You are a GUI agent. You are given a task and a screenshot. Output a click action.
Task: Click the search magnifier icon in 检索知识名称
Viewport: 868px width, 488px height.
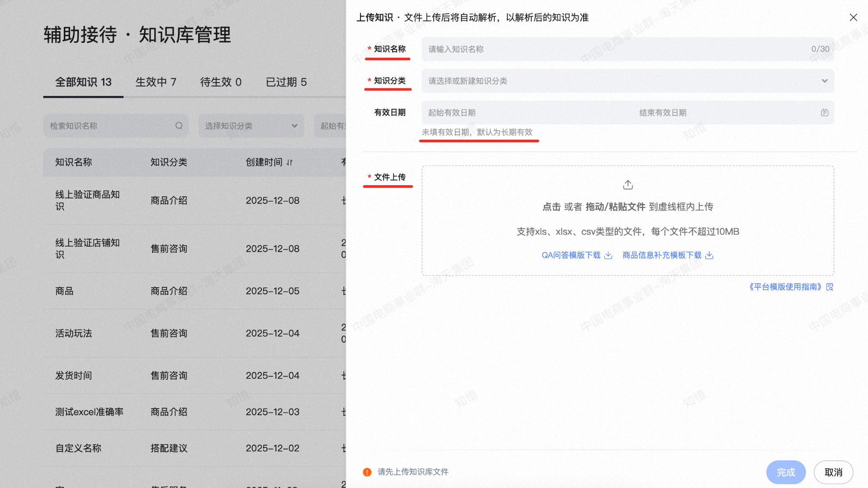coord(179,126)
